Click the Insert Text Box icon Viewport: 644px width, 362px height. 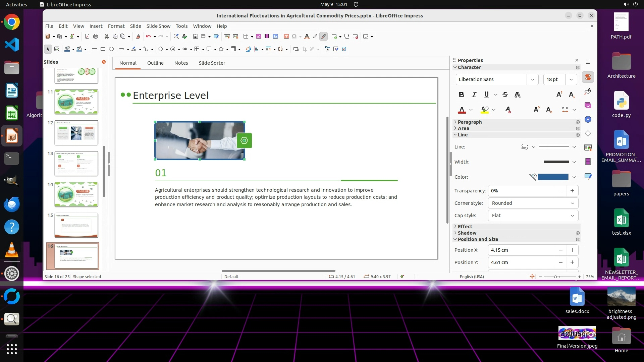(286, 37)
